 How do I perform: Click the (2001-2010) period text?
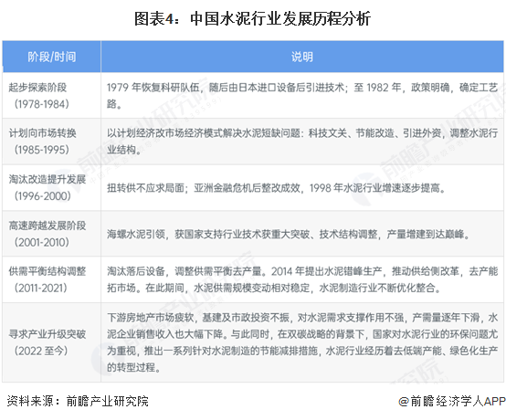(42, 242)
